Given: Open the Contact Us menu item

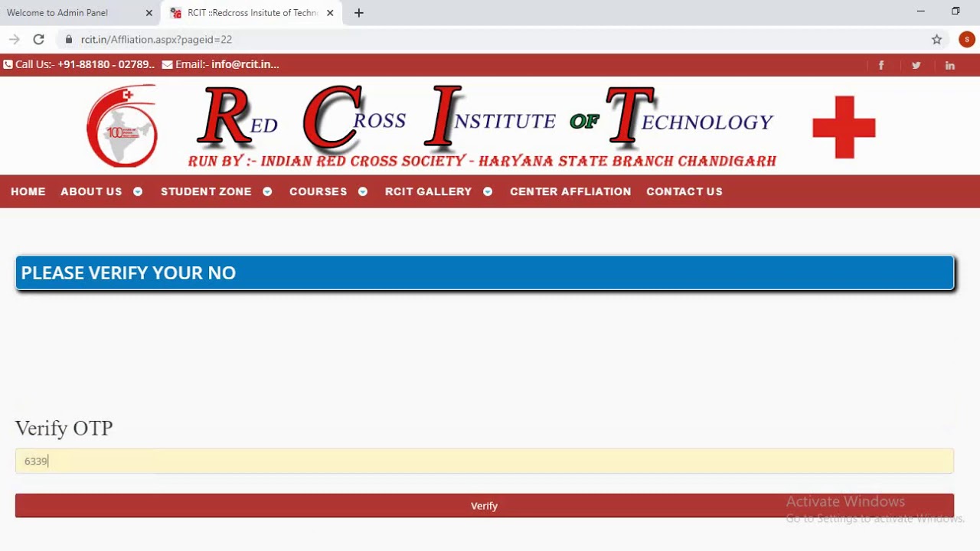Looking at the screenshot, I should coord(684,191).
